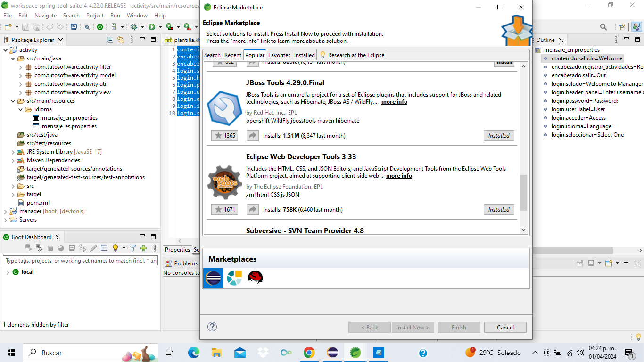
Task: Open Google Chrome from taskbar
Action: click(x=309, y=353)
